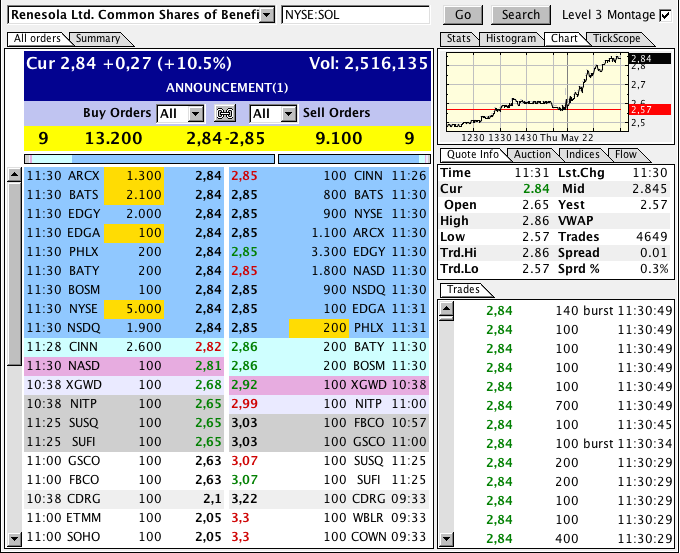
Task: Switch to the Summary tab
Action: (x=98, y=39)
